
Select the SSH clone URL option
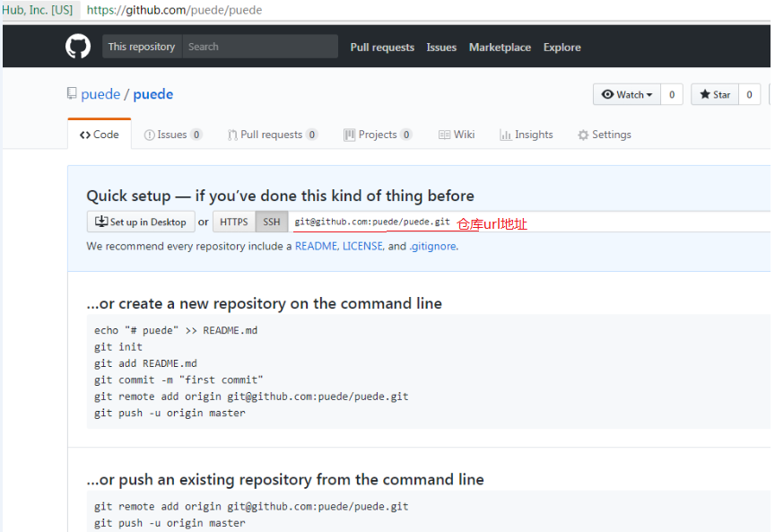[272, 222]
